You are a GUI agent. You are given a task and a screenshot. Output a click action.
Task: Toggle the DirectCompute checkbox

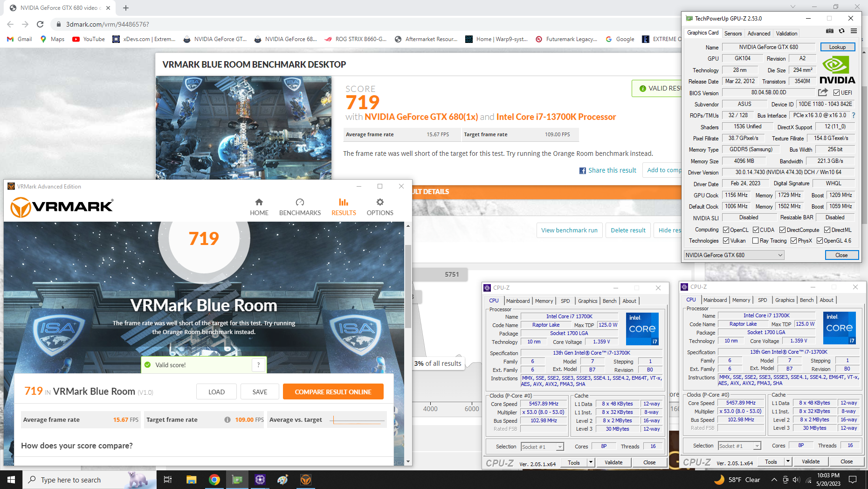(x=782, y=230)
